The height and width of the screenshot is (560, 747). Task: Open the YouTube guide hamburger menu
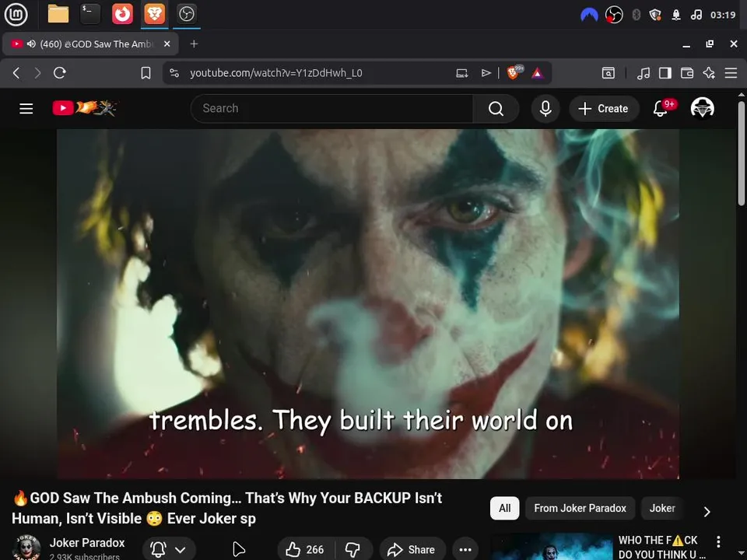click(26, 109)
